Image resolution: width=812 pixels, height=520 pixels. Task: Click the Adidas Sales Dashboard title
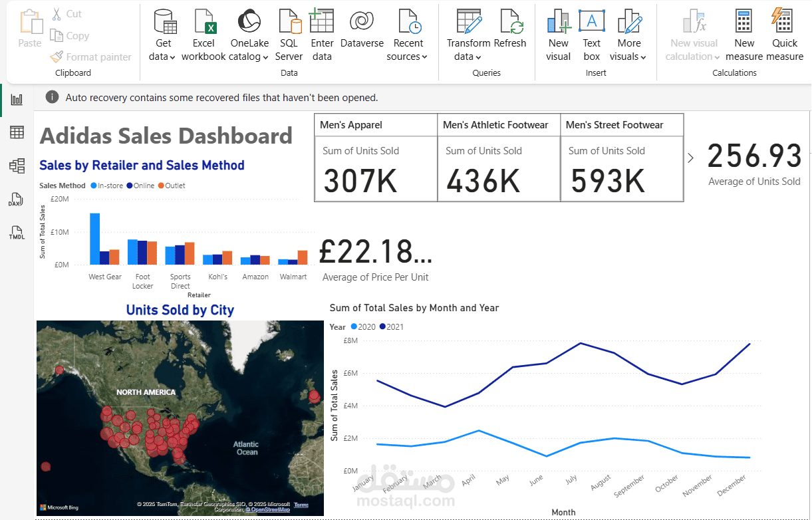pos(166,136)
